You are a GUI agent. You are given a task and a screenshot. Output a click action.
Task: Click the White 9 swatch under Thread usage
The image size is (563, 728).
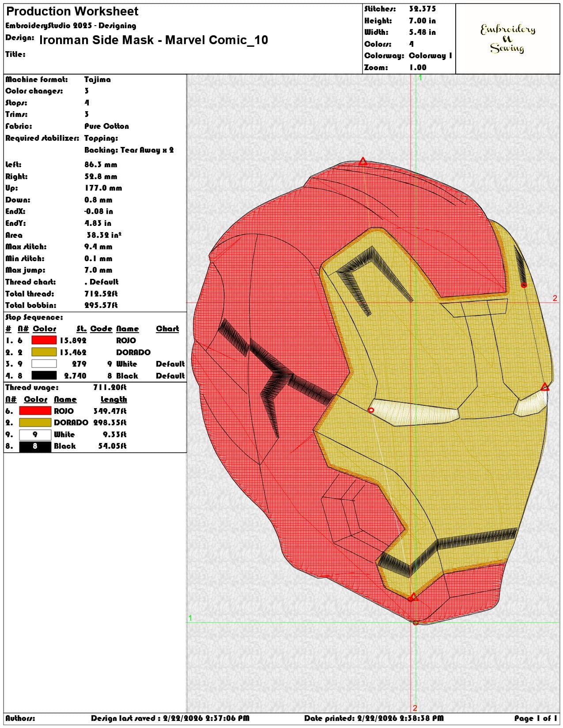pyautogui.click(x=35, y=434)
